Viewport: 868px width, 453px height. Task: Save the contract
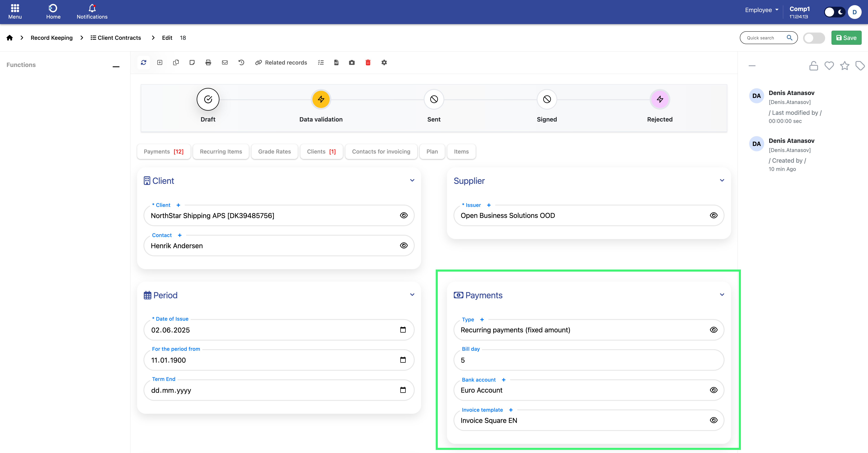coord(846,38)
